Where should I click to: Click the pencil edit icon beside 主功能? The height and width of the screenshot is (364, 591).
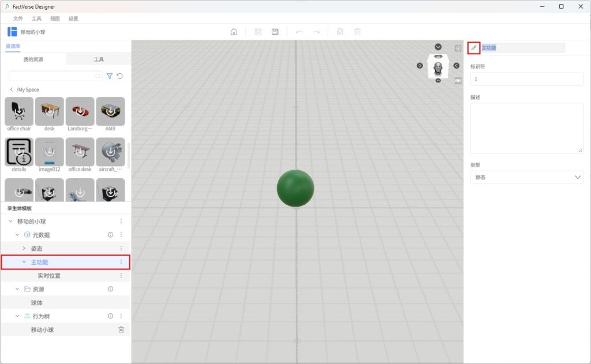click(474, 47)
